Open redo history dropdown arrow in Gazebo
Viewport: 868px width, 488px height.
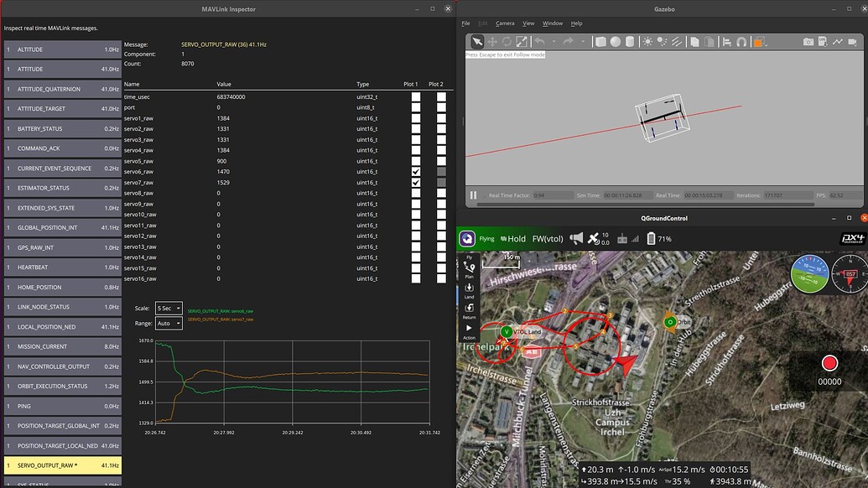(x=582, y=41)
